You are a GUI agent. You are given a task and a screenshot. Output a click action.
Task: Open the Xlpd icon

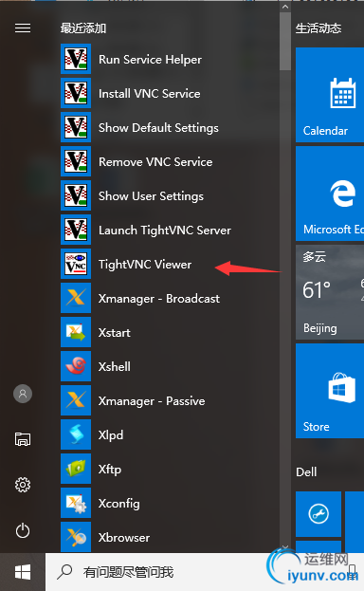76,434
